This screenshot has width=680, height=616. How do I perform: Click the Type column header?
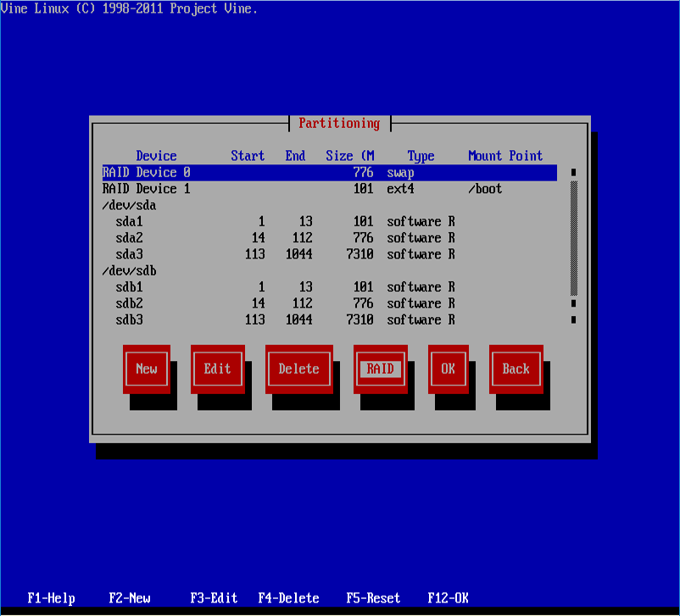(x=421, y=156)
